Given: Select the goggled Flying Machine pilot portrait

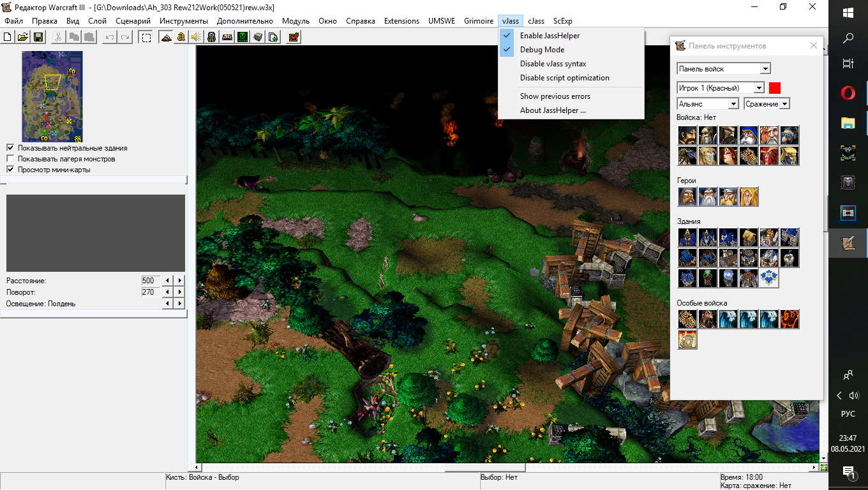Looking at the screenshot, I should [x=789, y=135].
